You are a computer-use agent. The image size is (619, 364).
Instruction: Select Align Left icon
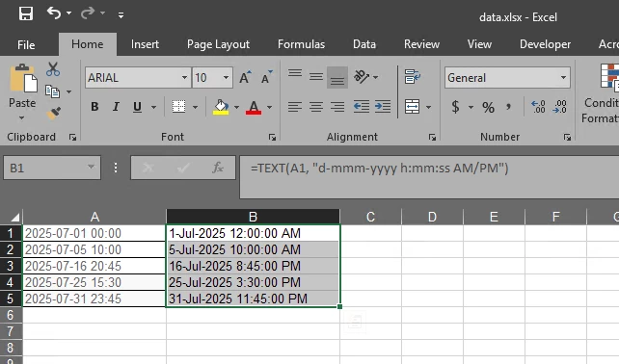(295, 107)
